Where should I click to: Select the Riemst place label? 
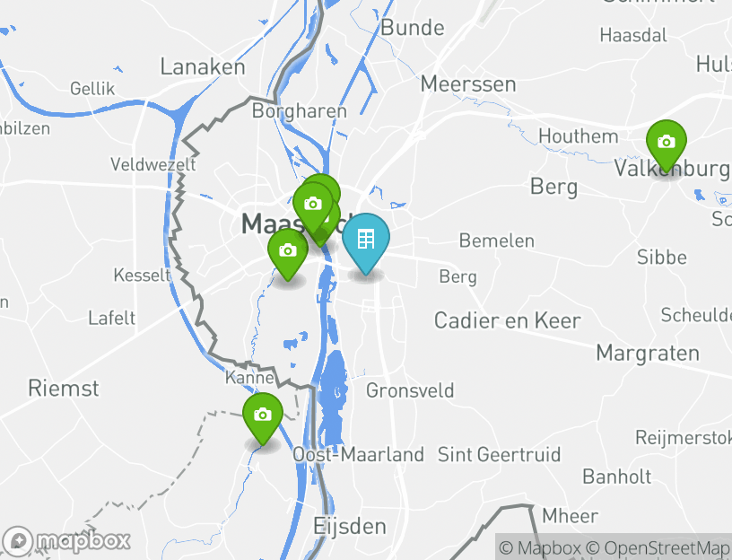(64, 389)
